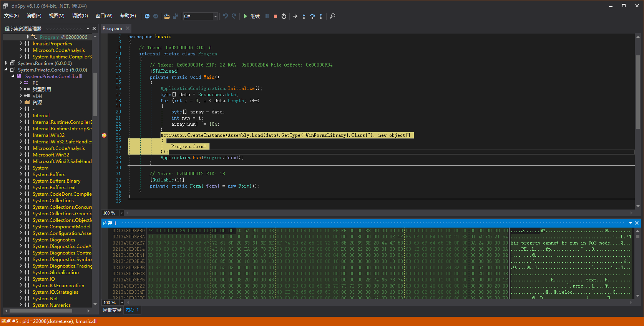Click the step into icon
Viewport: 644px width, 326px height.
point(304,16)
